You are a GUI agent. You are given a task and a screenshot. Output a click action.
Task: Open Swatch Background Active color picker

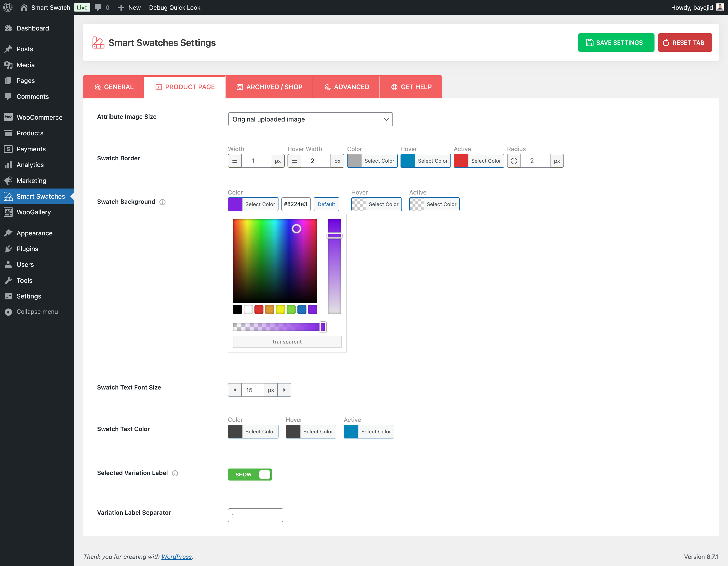(x=434, y=204)
